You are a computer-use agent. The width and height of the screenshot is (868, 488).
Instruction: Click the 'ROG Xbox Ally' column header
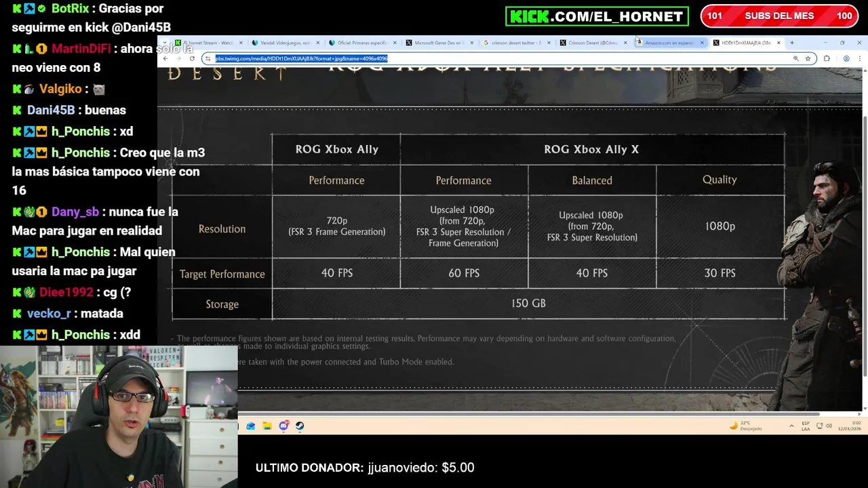point(337,149)
